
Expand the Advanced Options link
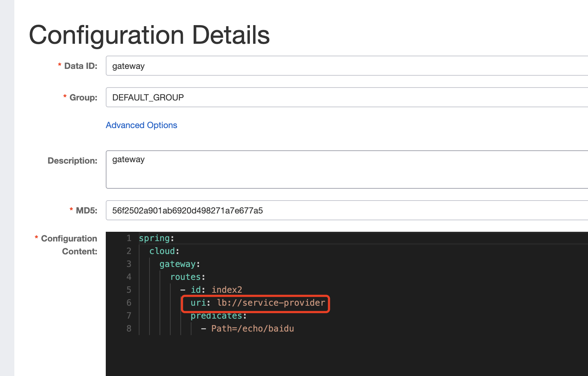pos(141,125)
